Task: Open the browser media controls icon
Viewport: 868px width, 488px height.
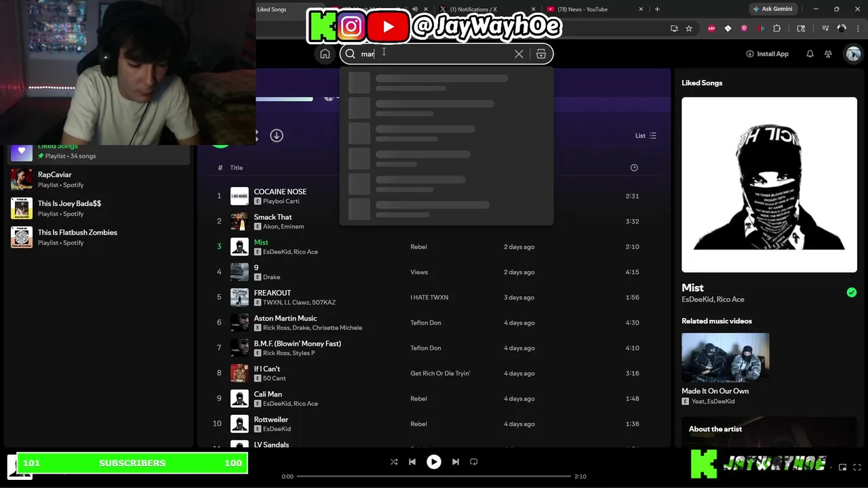Action: [x=825, y=28]
